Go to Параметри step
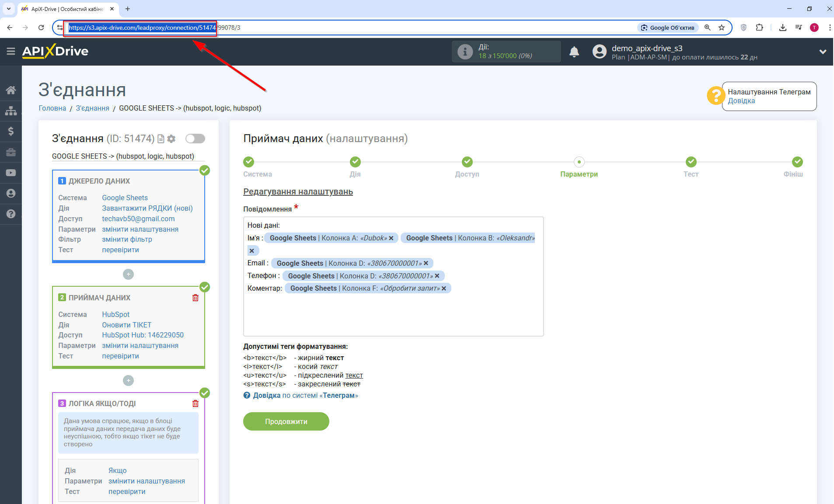The image size is (834, 504). click(x=579, y=162)
